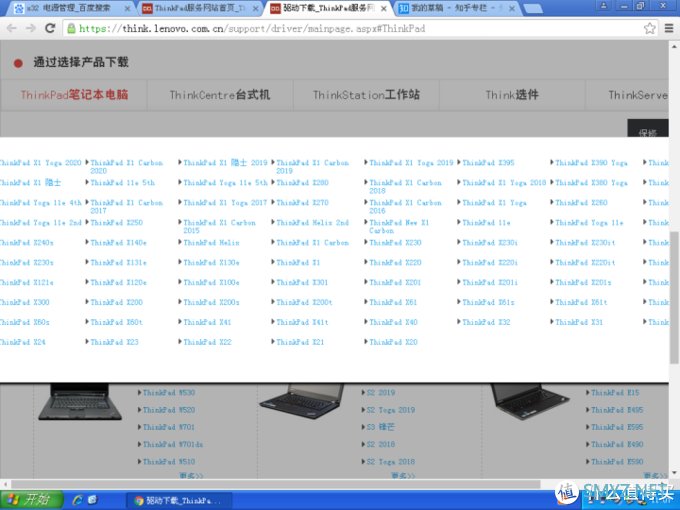The image size is (680, 510).
Task: Bookmark this page with the star icon
Action: click(x=649, y=29)
